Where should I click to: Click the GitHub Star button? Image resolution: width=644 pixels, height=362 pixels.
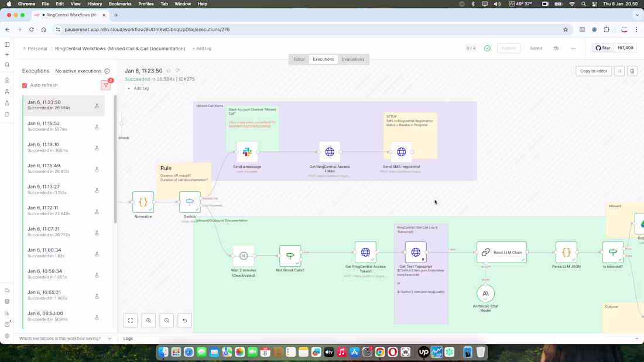tap(603, 48)
